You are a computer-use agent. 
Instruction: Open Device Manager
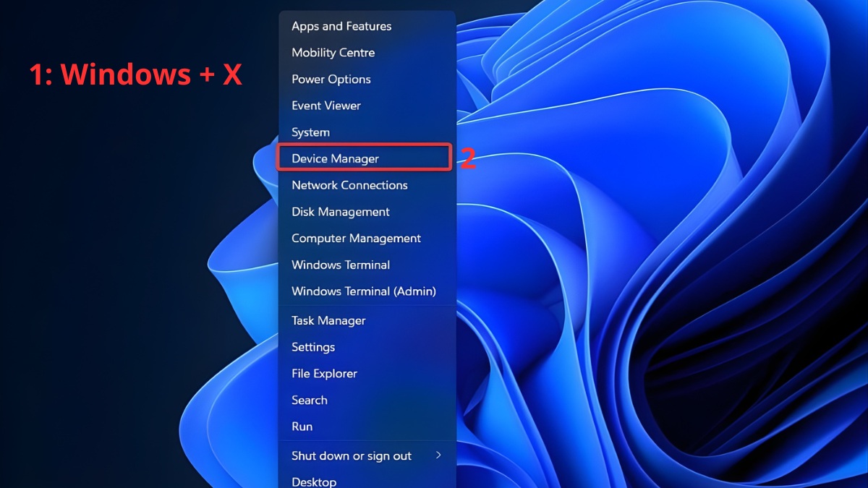click(x=334, y=158)
